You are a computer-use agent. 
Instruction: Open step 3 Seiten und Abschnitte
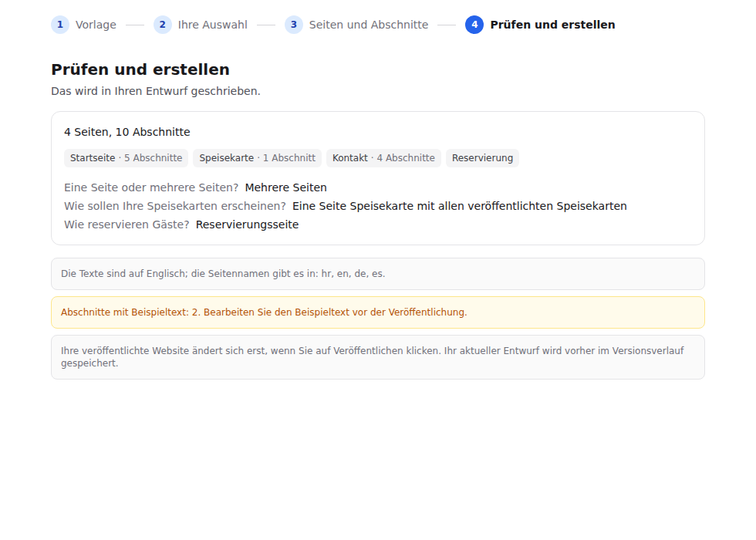tap(356, 25)
